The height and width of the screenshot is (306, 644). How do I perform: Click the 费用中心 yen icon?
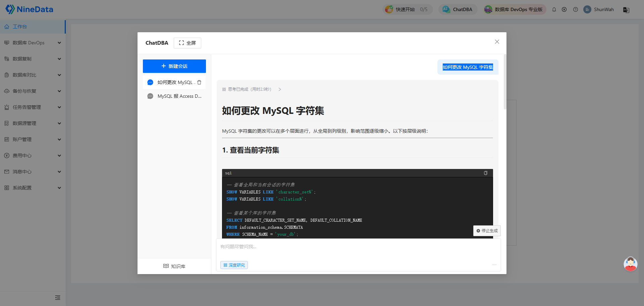[7, 156]
